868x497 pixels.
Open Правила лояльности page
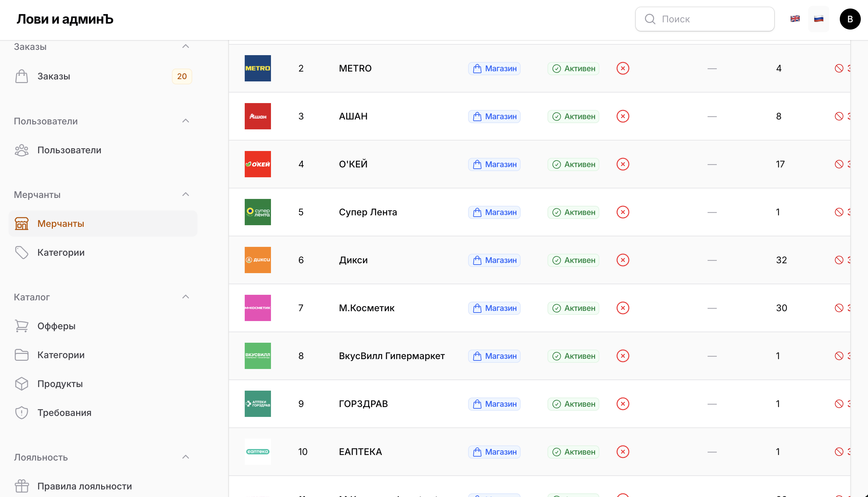point(103,486)
